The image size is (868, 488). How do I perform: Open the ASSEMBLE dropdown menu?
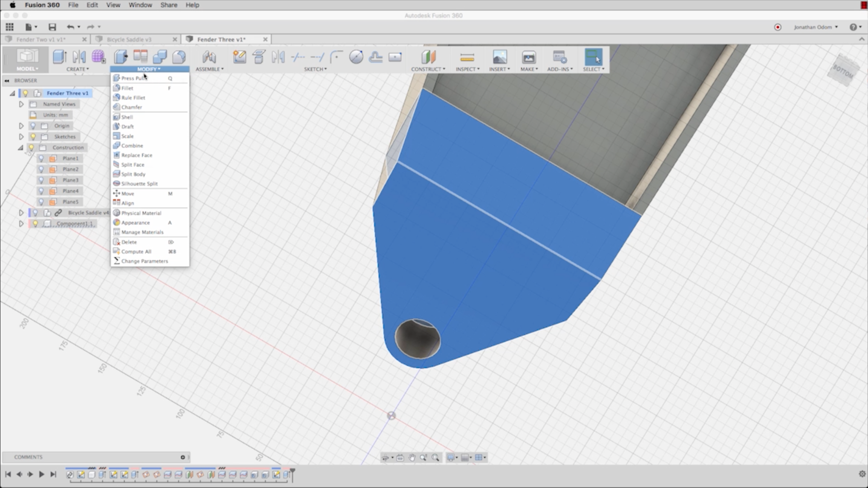(210, 69)
